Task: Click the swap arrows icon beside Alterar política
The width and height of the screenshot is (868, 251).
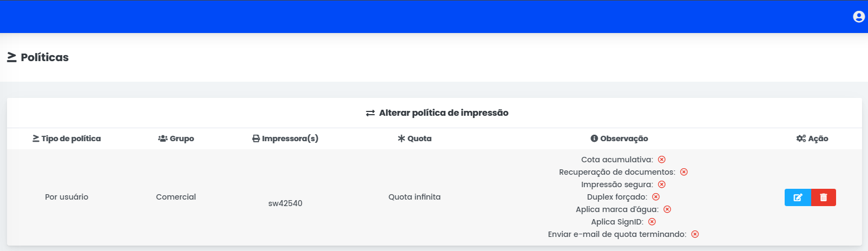Action: coord(370,113)
